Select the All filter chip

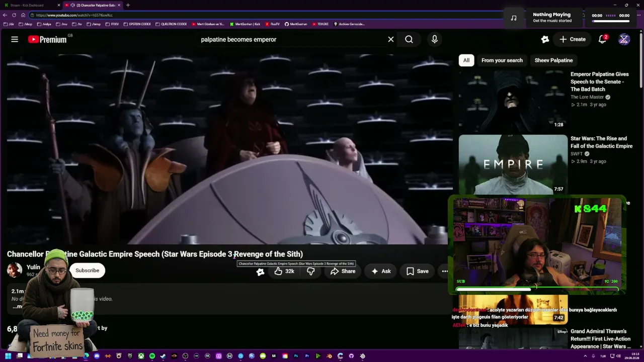(x=466, y=60)
